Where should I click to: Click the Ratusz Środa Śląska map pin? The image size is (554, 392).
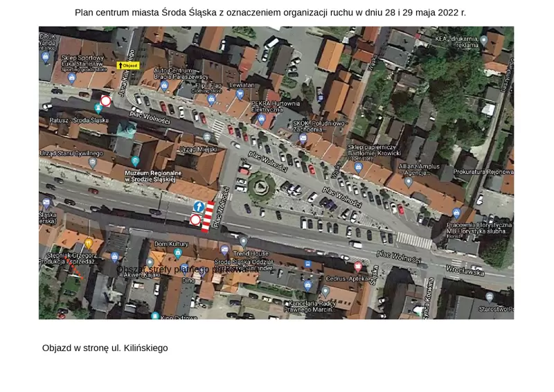98,109
